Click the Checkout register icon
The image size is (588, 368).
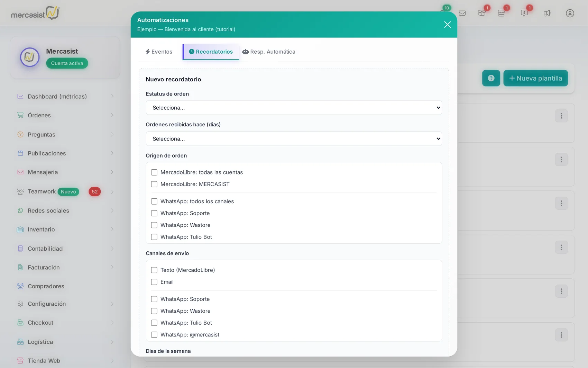(20, 323)
